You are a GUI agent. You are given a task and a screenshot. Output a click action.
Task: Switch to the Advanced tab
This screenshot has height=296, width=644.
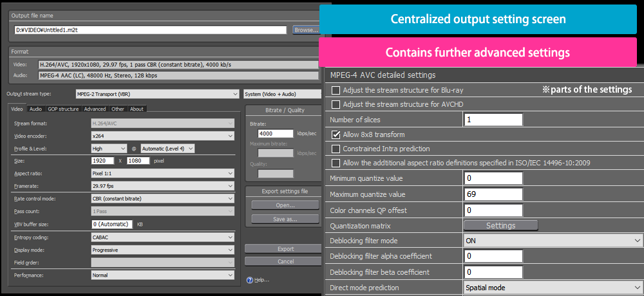point(95,109)
